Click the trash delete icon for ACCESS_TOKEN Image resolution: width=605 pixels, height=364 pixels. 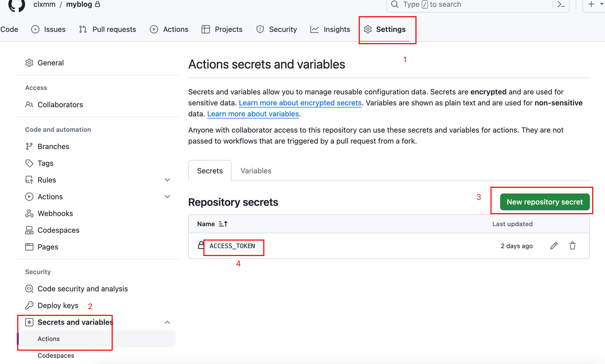click(572, 246)
